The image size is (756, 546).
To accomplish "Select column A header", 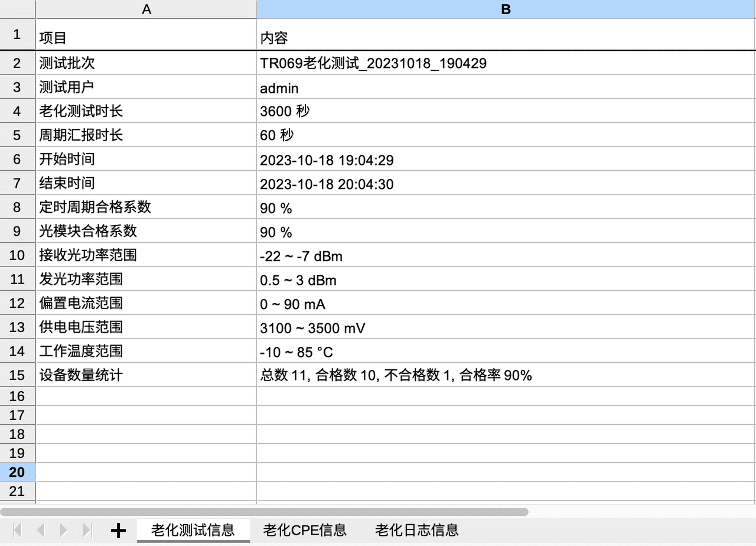I will point(146,9).
